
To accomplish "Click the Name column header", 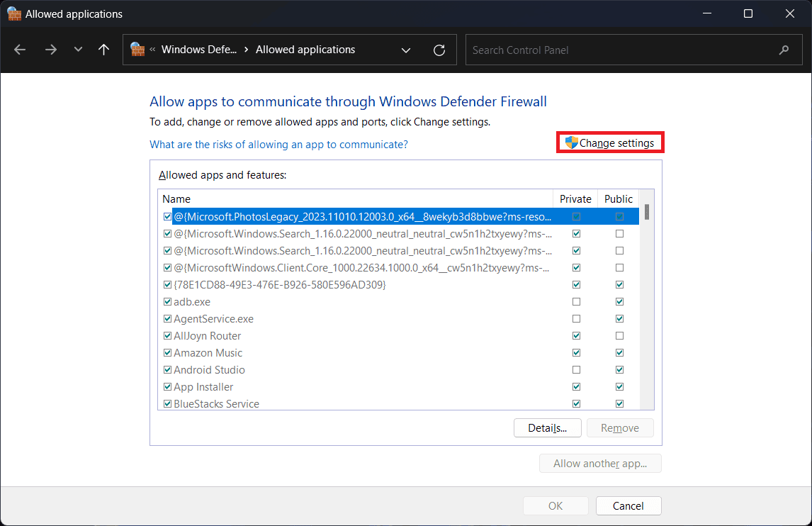I will click(355, 199).
